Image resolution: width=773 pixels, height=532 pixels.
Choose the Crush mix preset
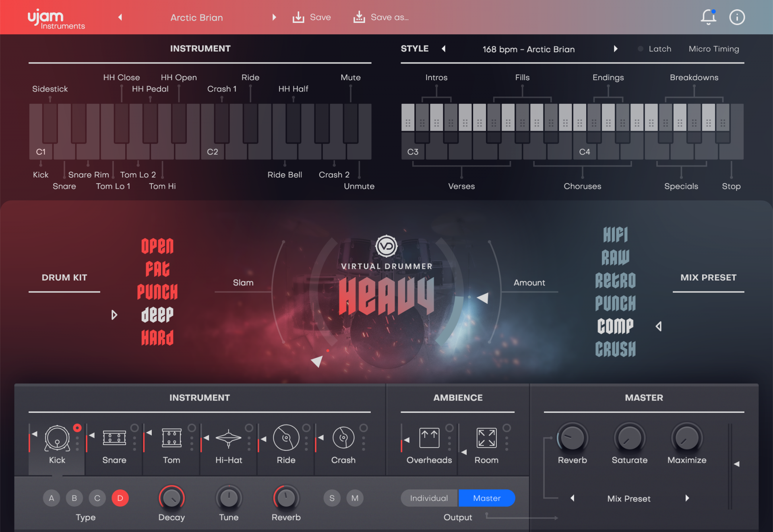pos(615,349)
